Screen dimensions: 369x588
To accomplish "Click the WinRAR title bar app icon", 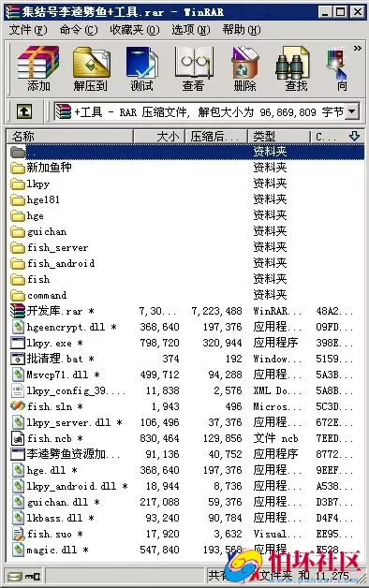I will tap(12, 12).
